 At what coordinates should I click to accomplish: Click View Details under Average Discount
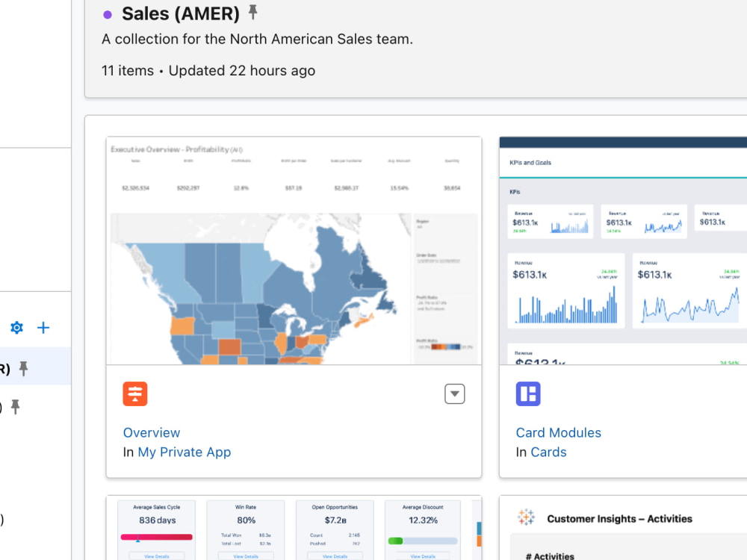click(x=423, y=556)
